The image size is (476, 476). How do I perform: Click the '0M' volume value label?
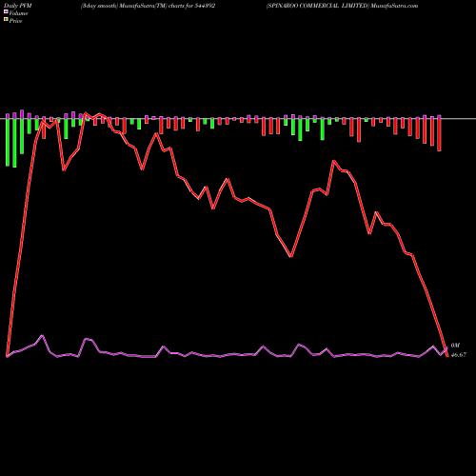(455, 346)
